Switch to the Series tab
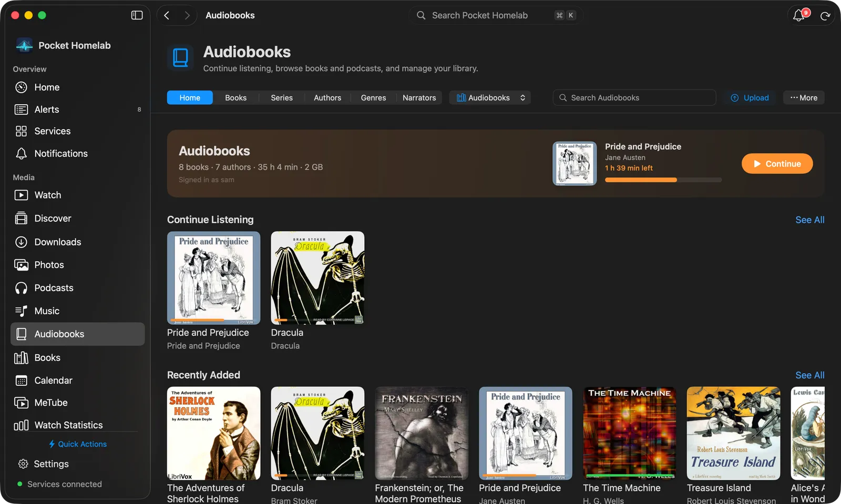 tap(282, 98)
